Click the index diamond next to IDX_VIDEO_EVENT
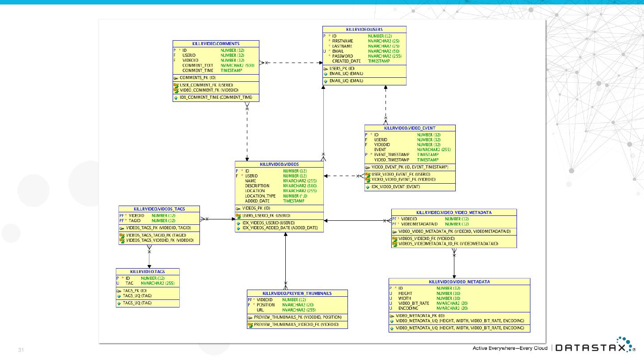This screenshot has width=644, height=362. point(368,187)
